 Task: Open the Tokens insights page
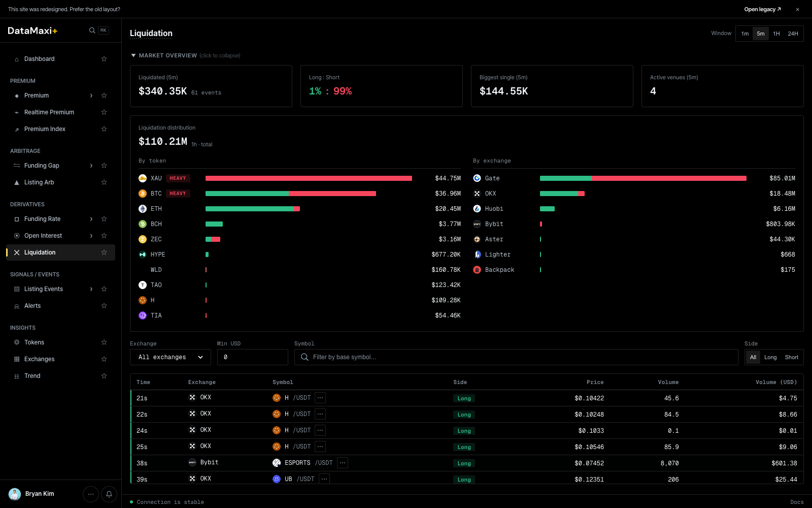pyautogui.click(x=34, y=342)
